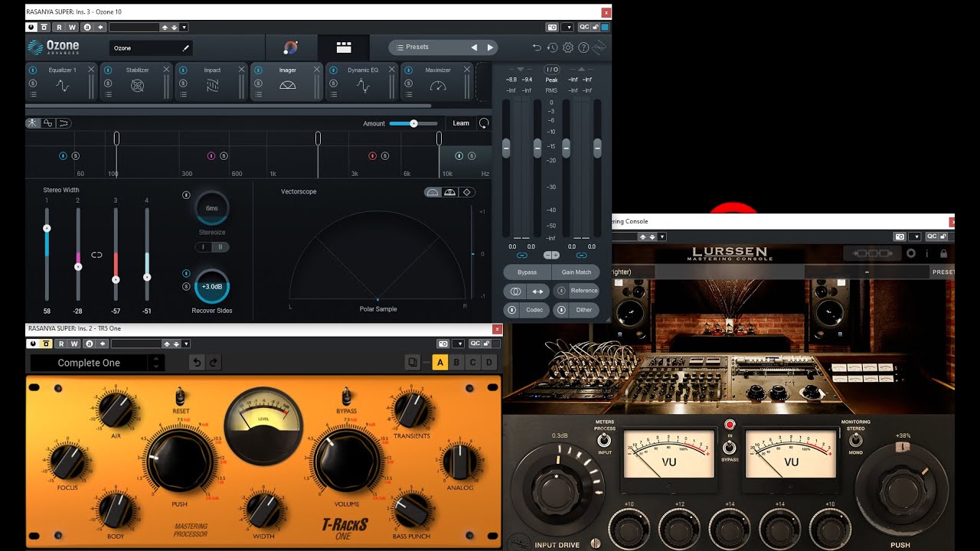The height and width of the screenshot is (551, 980).
Task: Open Lurssen console host preset dropdown
Action: (662, 236)
